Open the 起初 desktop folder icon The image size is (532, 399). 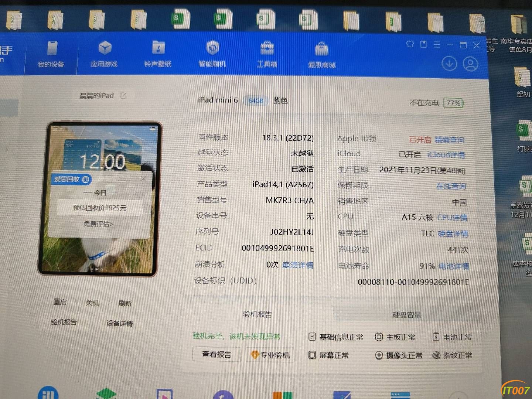click(522, 82)
